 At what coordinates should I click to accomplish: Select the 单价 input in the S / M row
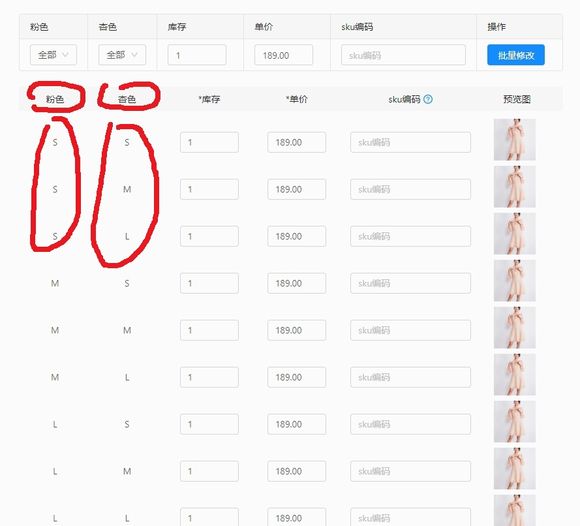pyautogui.click(x=297, y=189)
